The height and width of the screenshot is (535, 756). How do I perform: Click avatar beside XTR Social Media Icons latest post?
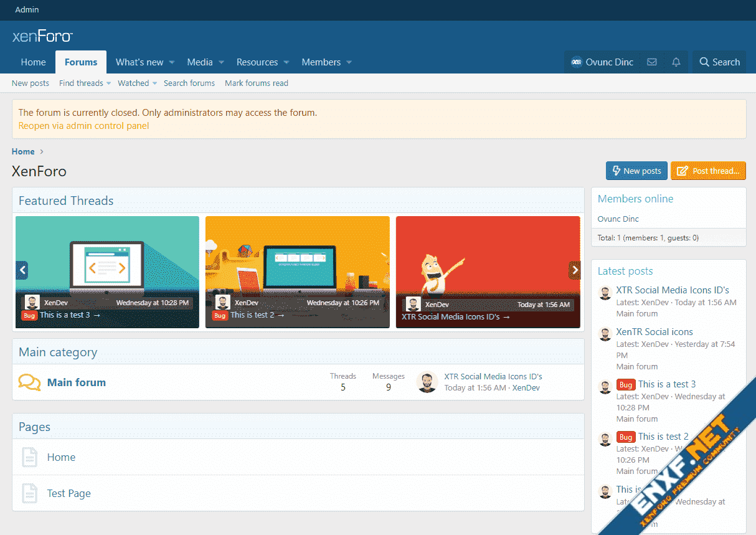click(x=605, y=293)
